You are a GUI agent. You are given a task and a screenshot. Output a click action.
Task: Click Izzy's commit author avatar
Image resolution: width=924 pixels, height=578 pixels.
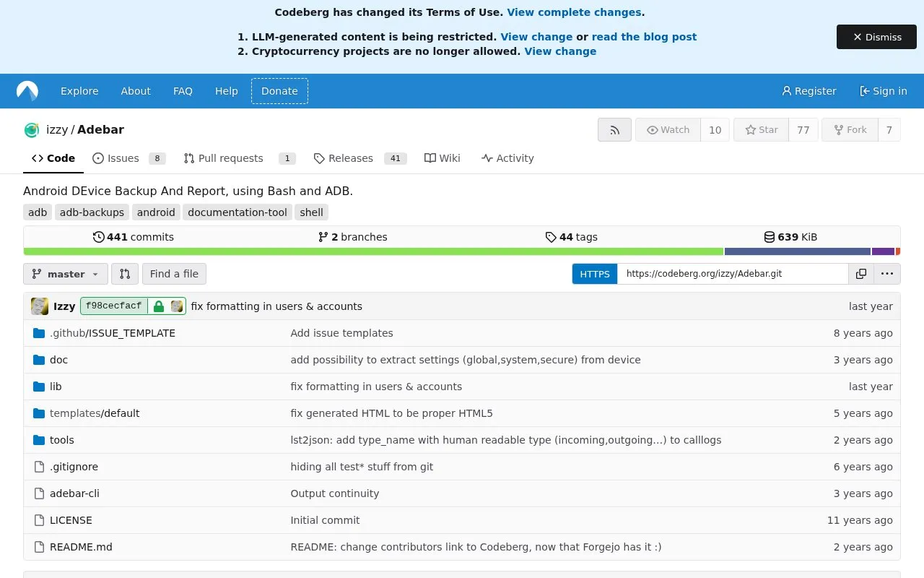[x=40, y=306]
